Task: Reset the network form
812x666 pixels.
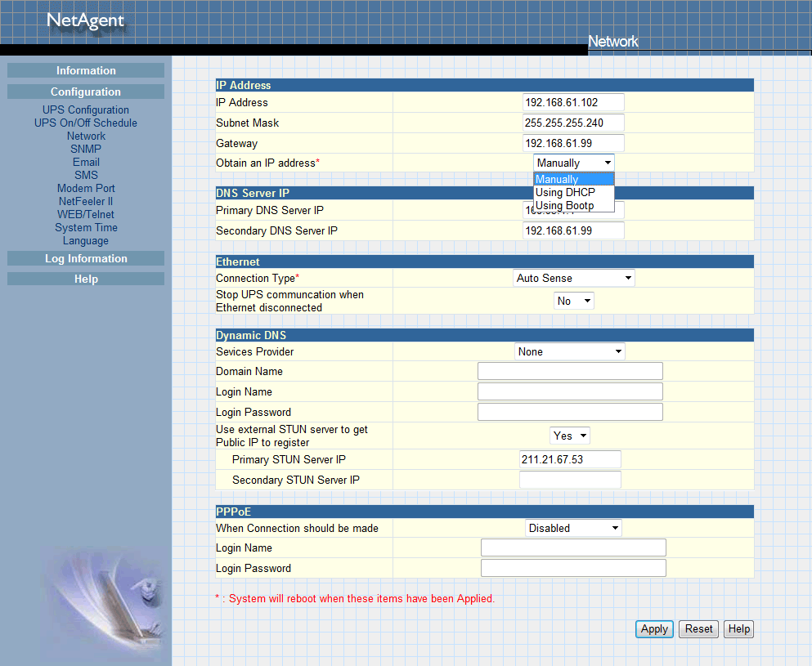Action: (x=698, y=629)
